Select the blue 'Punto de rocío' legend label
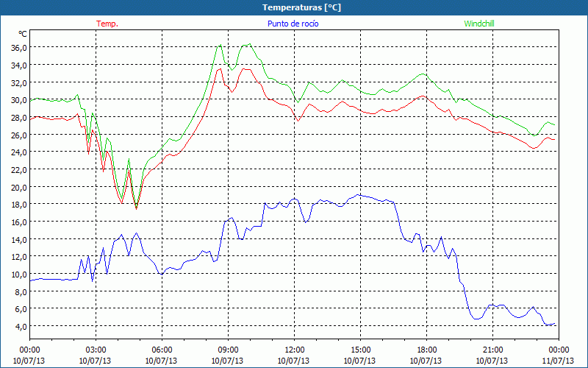Image resolution: width=588 pixels, height=368 pixels. [x=293, y=24]
